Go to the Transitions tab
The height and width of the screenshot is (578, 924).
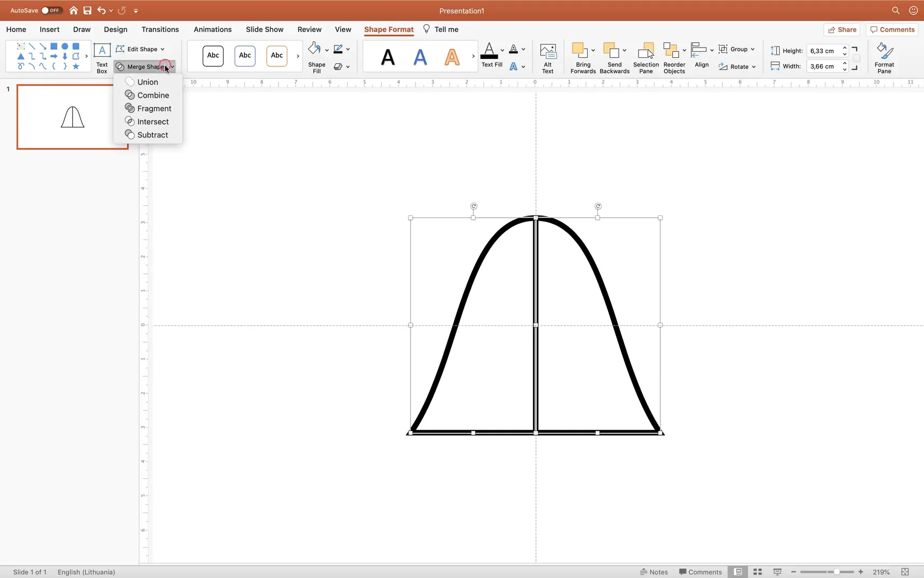(x=160, y=29)
